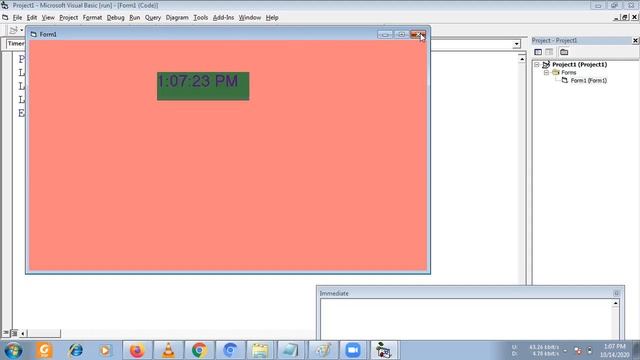Screen dimensions: 640x360
Task: Launch Internet Explorer from taskbar
Action: pyautogui.click(x=75, y=350)
